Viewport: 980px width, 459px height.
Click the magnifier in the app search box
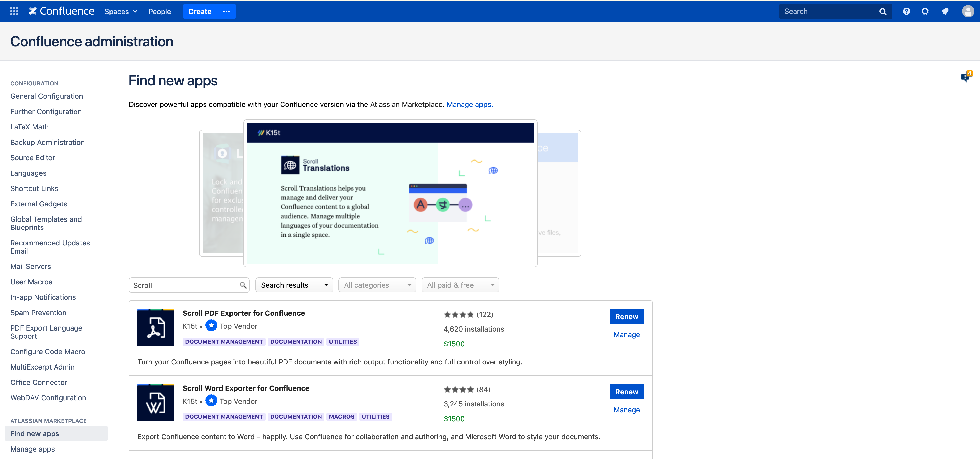pos(243,285)
